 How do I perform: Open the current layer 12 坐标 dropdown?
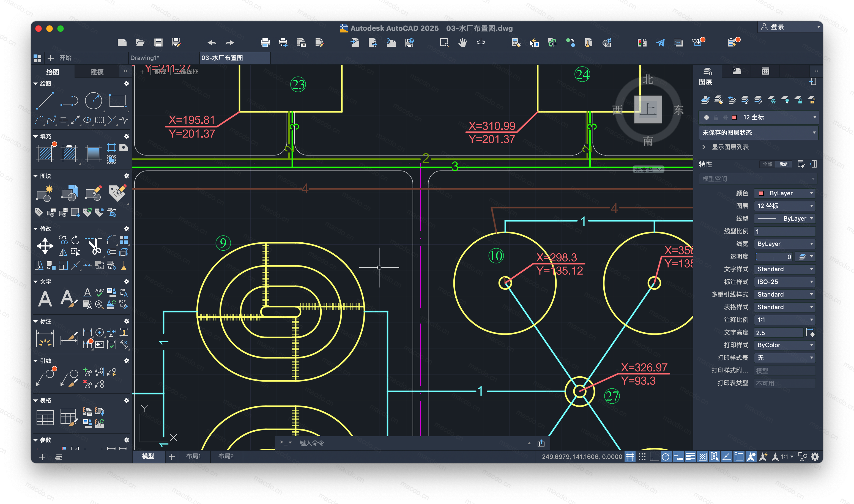coord(759,117)
